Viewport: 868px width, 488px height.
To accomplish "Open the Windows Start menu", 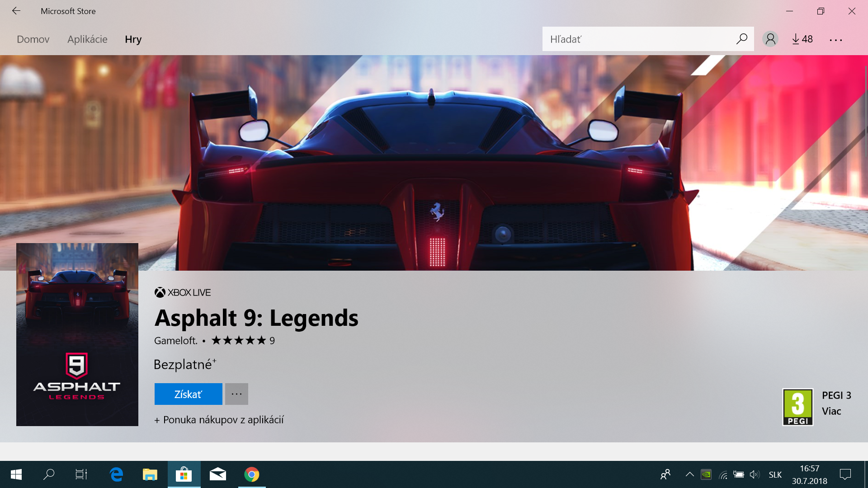I will pos(16,474).
